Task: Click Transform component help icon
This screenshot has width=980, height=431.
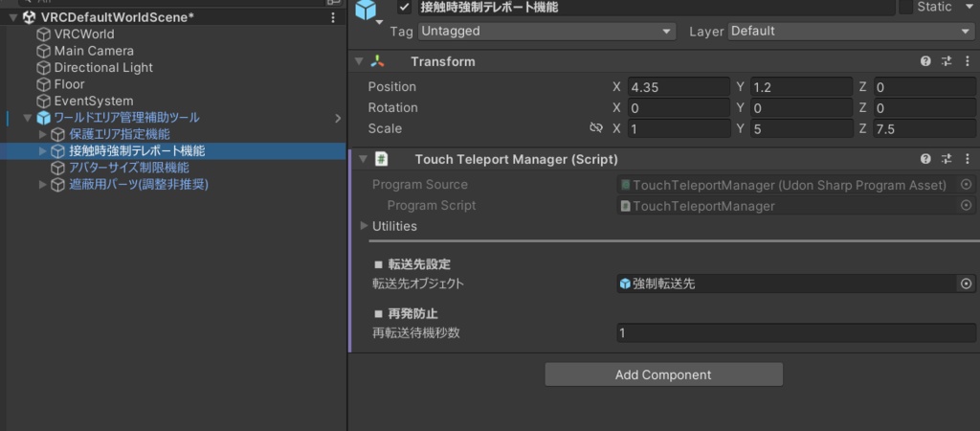Action: tap(925, 61)
